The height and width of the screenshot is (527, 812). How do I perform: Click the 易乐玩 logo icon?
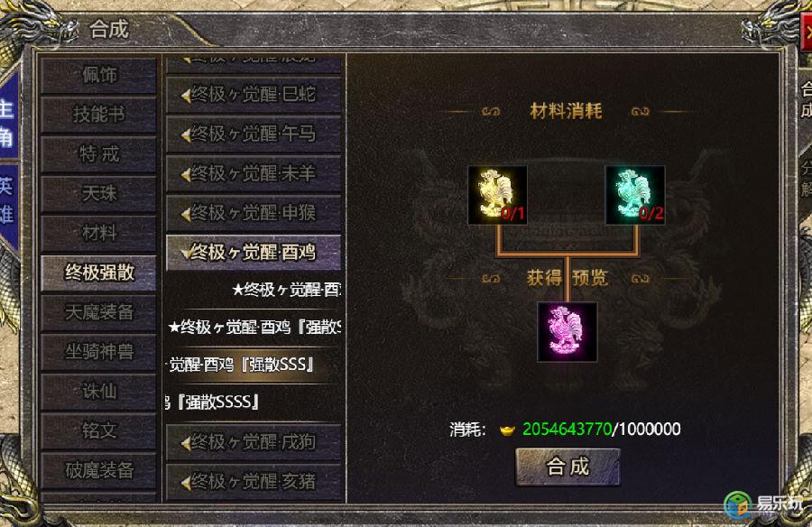tap(737, 504)
